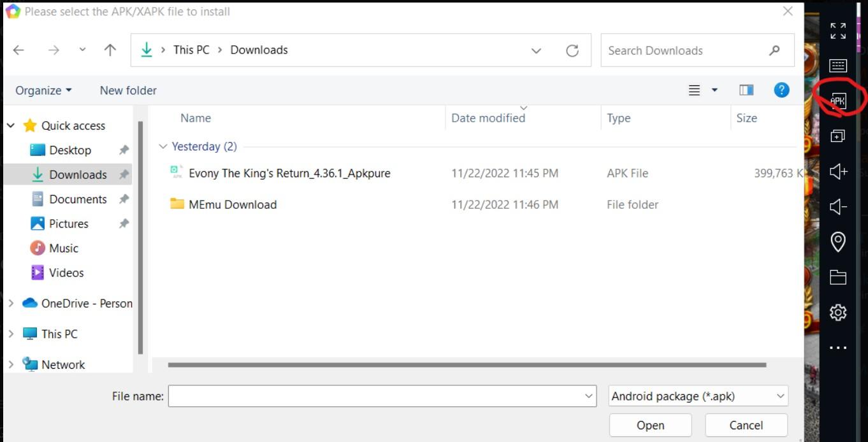The height and width of the screenshot is (442, 868).
Task: Collapse the Yesterday (2) group
Action: coord(163,146)
